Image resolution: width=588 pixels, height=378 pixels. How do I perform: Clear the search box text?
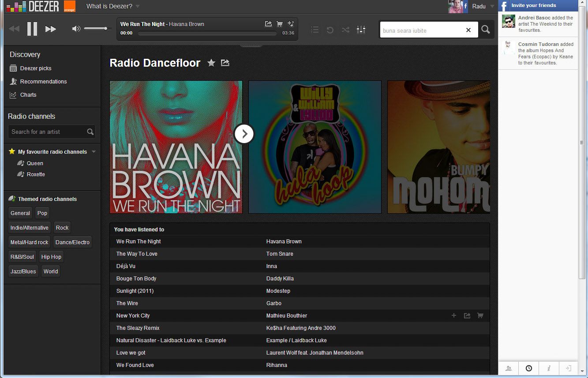click(468, 30)
